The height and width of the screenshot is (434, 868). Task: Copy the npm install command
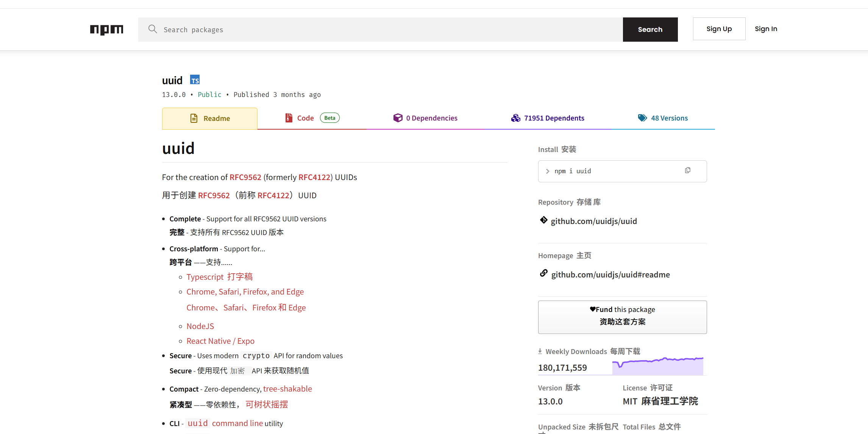tap(687, 171)
